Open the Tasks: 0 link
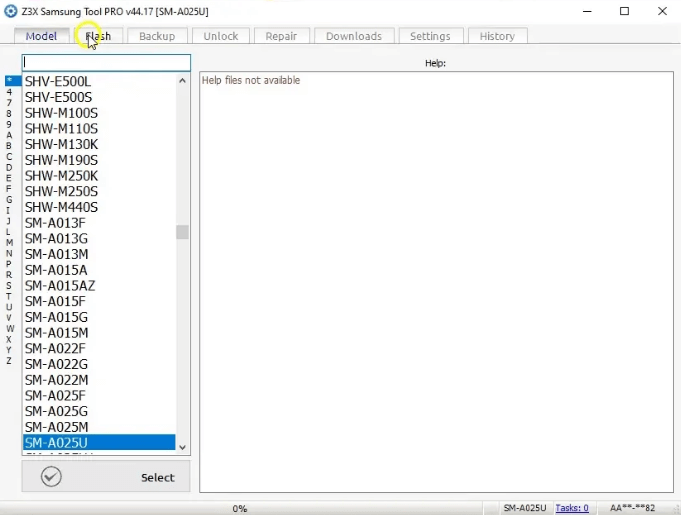 572,508
